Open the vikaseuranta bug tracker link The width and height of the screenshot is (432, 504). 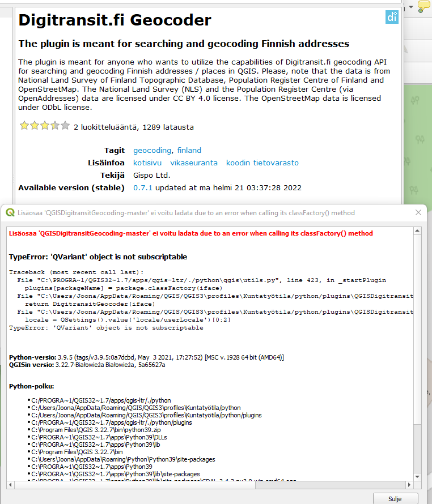point(194,163)
